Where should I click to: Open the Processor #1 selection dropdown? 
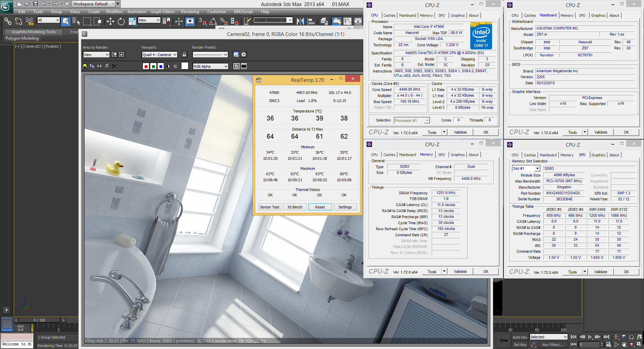(x=412, y=120)
